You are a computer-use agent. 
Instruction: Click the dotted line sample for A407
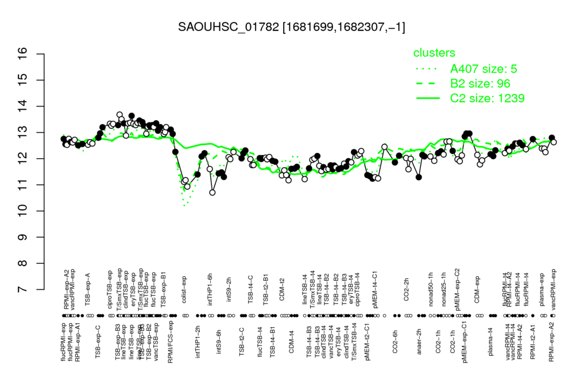tap(427, 69)
